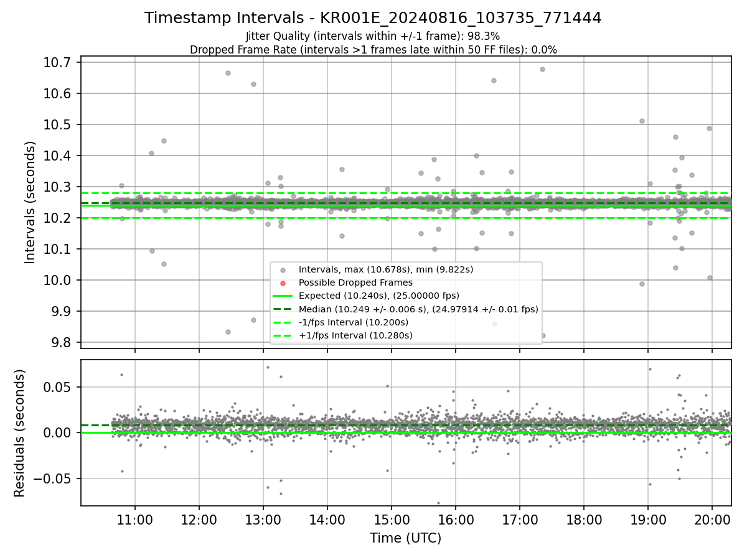Click the Jitter Quality 98.3% subtitle line

373,37
